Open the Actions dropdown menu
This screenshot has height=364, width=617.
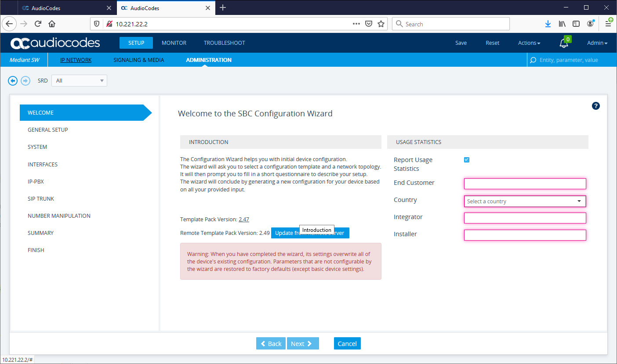click(529, 43)
